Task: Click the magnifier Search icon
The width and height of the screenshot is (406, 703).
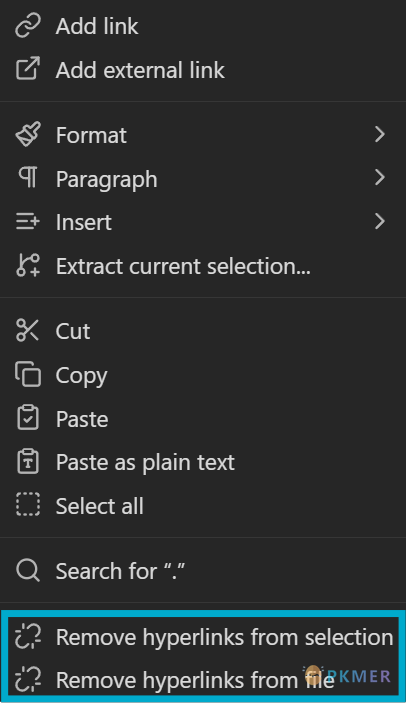Action: (28, 571)
